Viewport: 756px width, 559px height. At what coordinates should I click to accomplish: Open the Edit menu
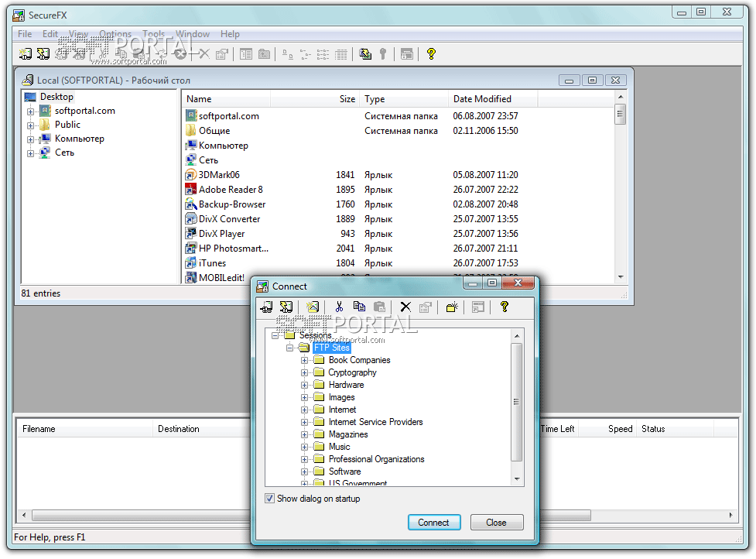50,34
